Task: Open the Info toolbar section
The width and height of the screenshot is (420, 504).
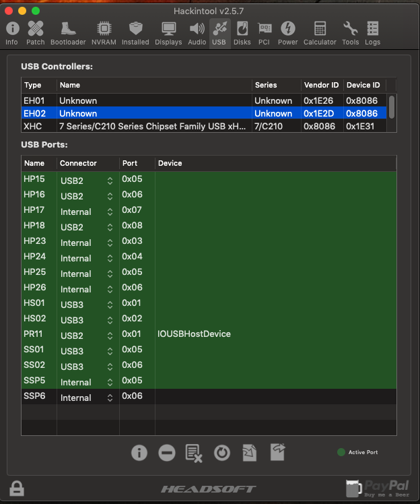Action: (x=12, y=34)
